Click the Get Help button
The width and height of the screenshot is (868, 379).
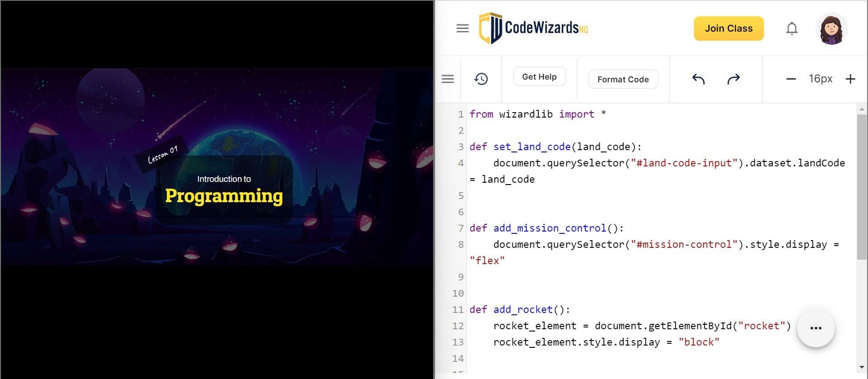539,77
